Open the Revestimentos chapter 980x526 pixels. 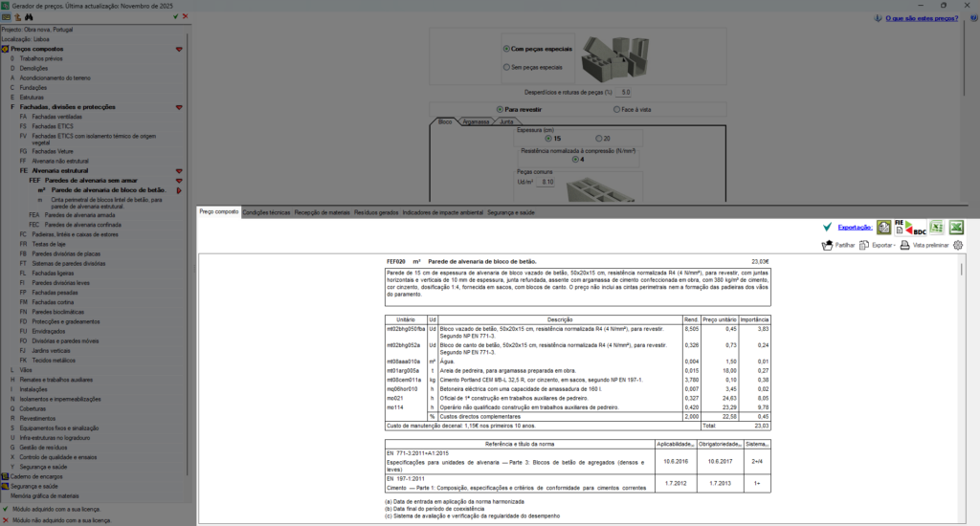[37, 419]
